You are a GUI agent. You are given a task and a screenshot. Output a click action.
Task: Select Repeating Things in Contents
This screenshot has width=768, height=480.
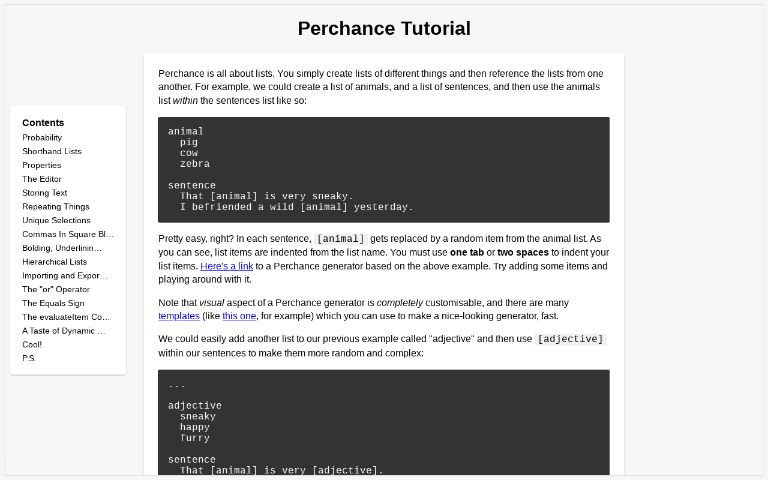[x=56, y=207]
